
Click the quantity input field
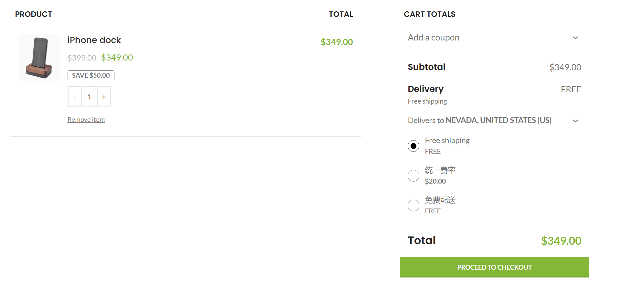pyautogui.click(x=89, y=96)
